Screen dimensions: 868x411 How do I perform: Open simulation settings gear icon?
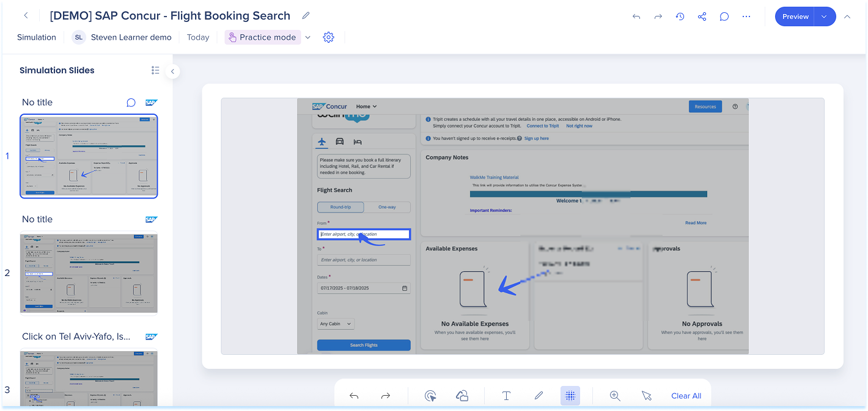328,37
